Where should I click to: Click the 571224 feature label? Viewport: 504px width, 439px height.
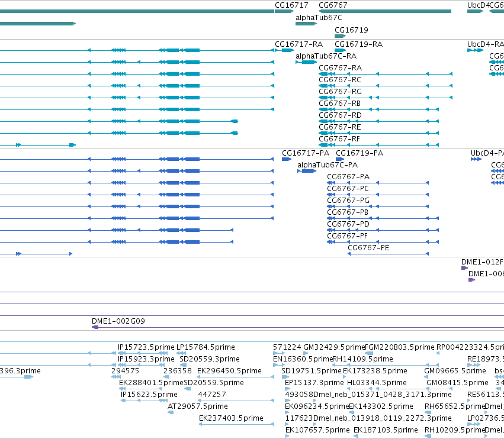tap(287, 347)
